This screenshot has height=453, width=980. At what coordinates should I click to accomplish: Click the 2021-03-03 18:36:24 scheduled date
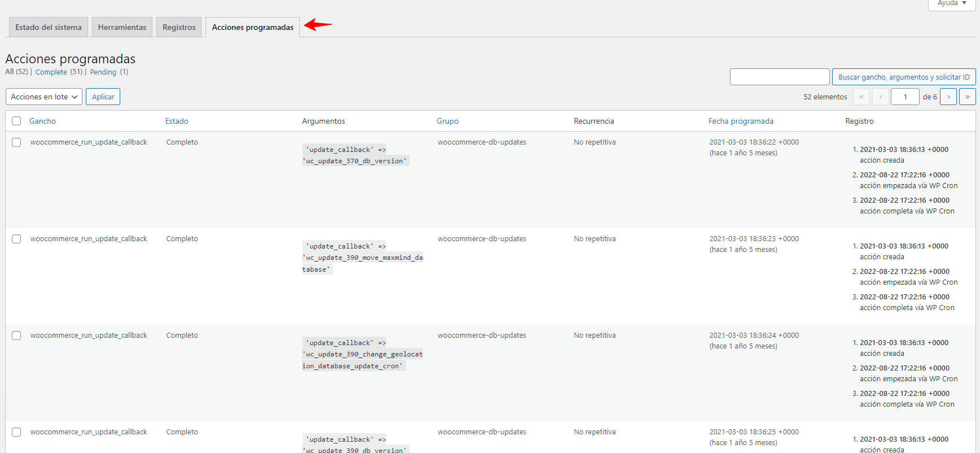[x=754, y=336]
